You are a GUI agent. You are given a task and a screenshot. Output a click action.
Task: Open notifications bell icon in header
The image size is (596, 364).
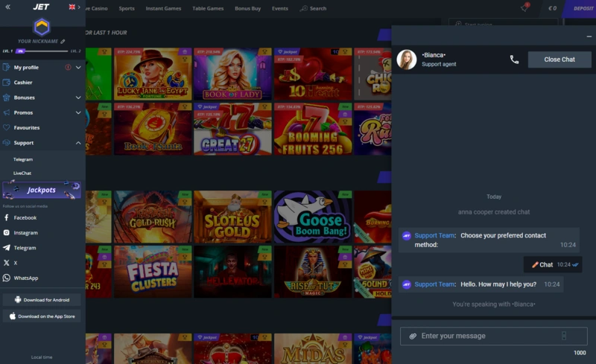(x=524, y=7)
